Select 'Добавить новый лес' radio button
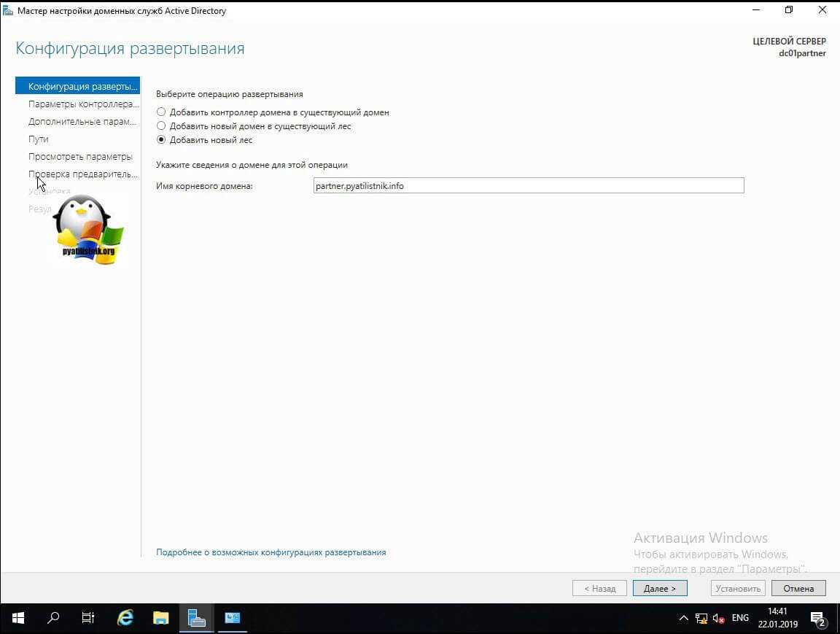This screenshot has width=840, height=634. [x=161, y=140]
